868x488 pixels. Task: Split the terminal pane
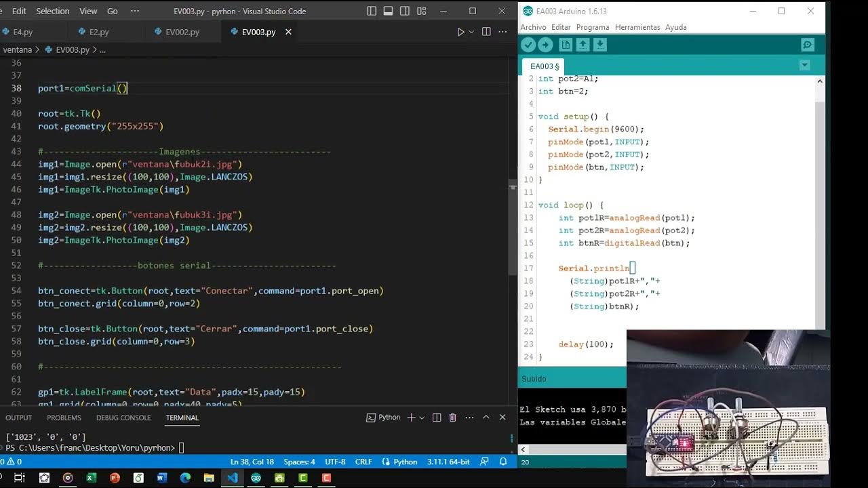pos(437,418)
